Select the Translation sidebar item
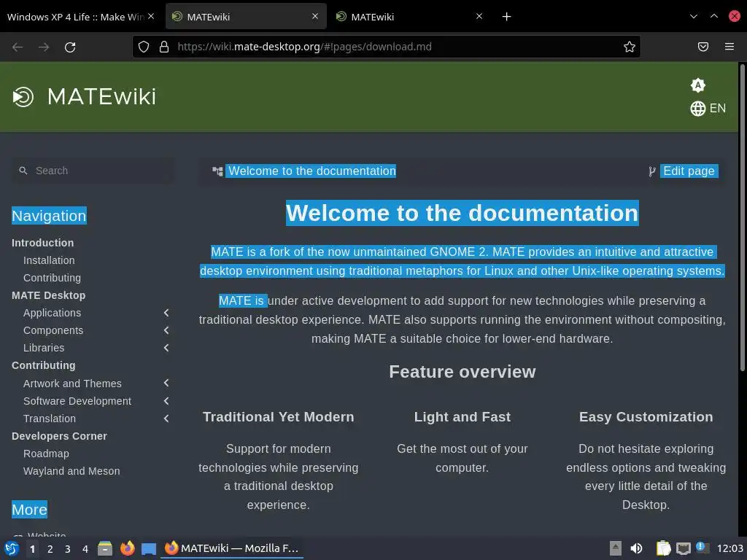 (x=50, y=419)
